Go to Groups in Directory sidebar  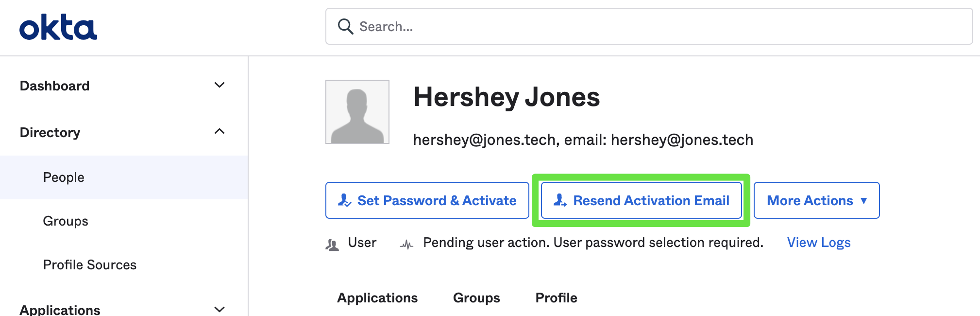(x=66, y=221)
